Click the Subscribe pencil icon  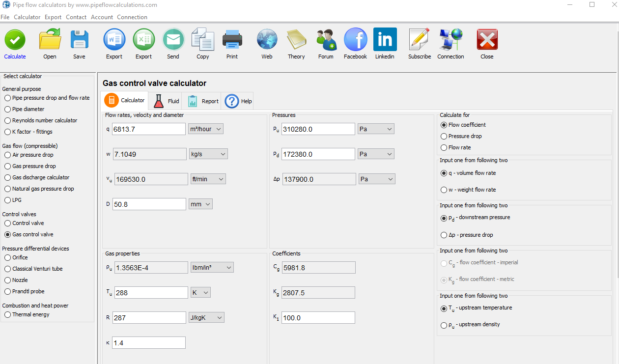pyautogui.click(x=419, y=39)
